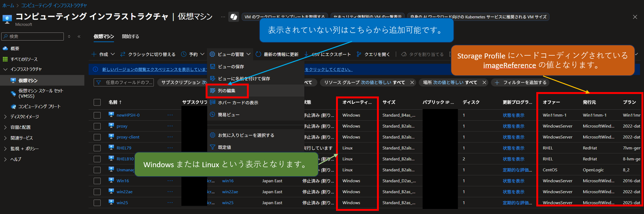Click the コンピューティング フリート icon

[13, 107]
